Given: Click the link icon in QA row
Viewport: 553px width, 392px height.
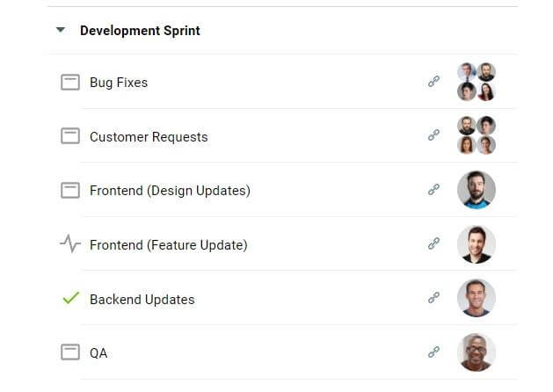Looking at the screenshot, I should [433, 352].
